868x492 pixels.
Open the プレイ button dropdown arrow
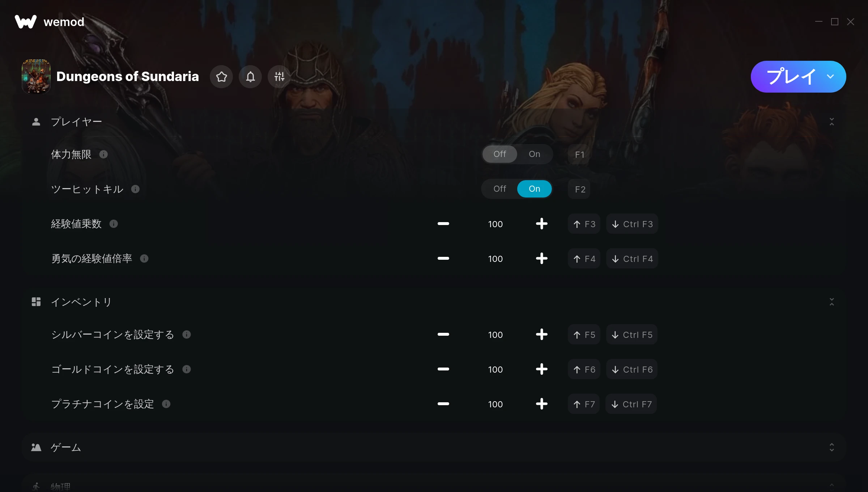coord(830,77)
